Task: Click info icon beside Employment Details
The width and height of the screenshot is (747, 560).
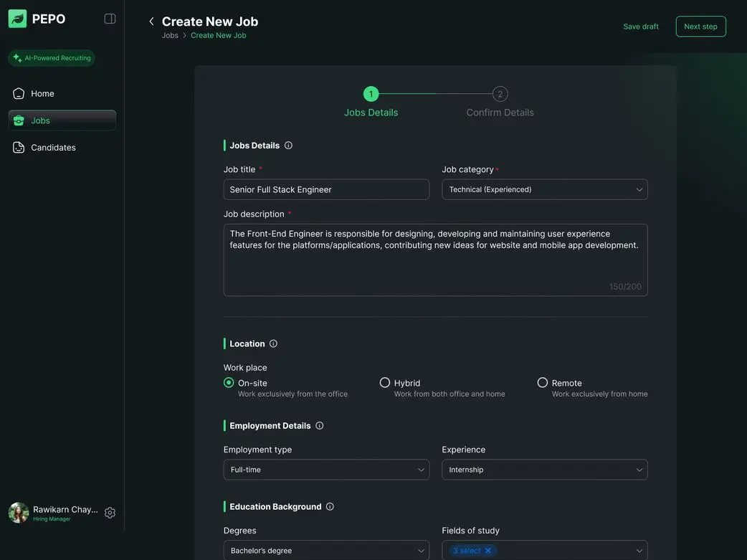Action: pyautogui.click(x=320, y=426)
